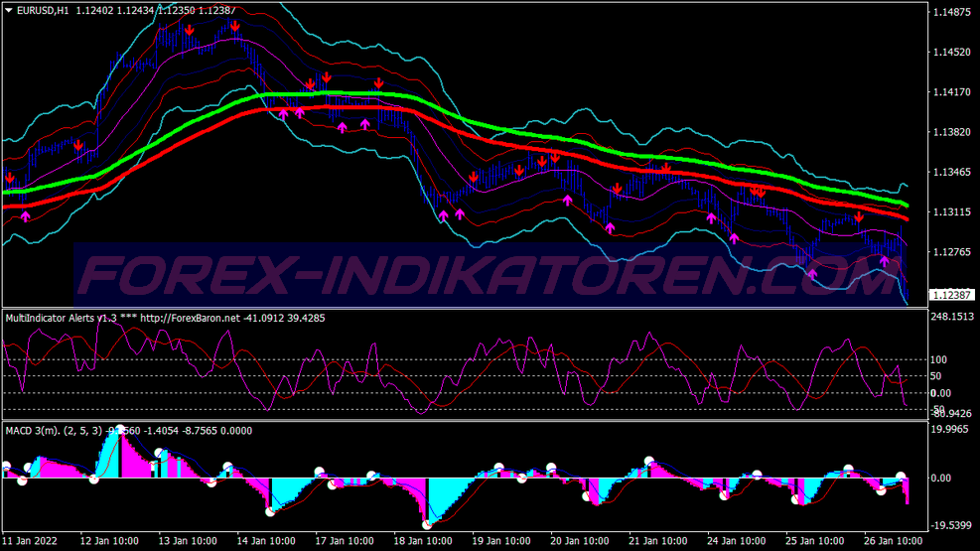Click the 1.14875 price scale label
Screen dimensions: 980x551
tap(951, 12)
